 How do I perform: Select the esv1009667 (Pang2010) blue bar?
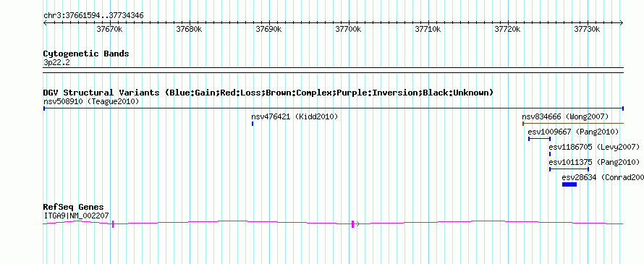coord(539,139)
